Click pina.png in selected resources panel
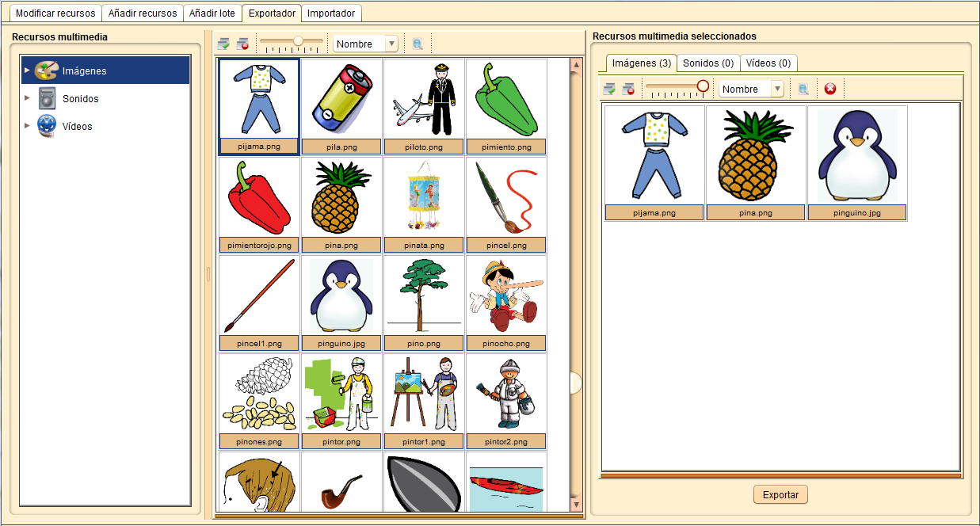The width and height of the screenshot is (980, 526). (756, 163)
